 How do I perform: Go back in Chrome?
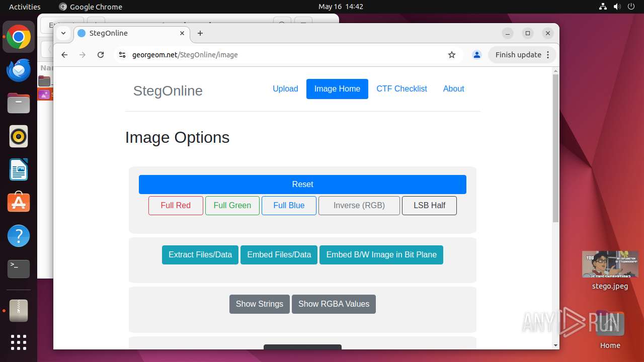pos(64,55)
